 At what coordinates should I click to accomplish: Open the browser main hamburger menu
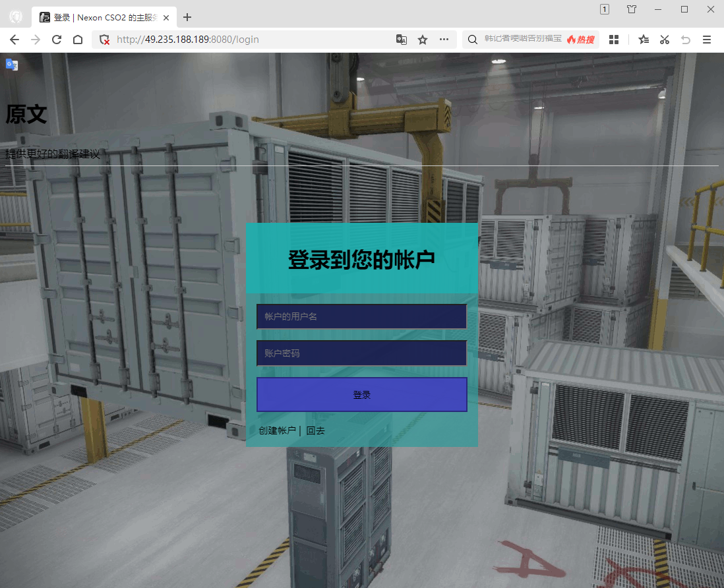[x=706, y=40]
